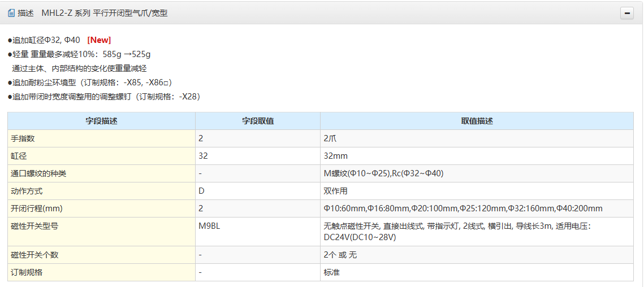The width and height of the screenshot is (644, 287).
Task: Click the 手指数 row label
Action: click(x=23, y=138)
